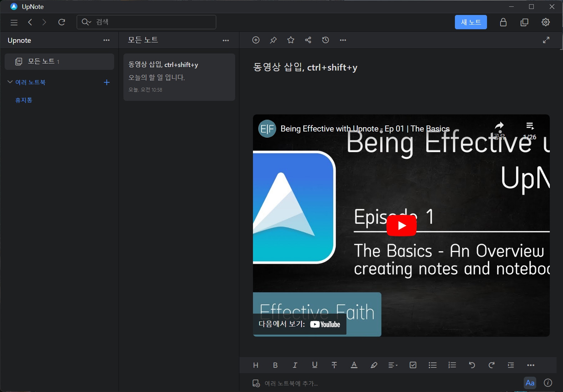Image resolution: width=563 pixels, height=392 pixels.
Task: Click the E|F channel avatar
Action: (267, 129)
